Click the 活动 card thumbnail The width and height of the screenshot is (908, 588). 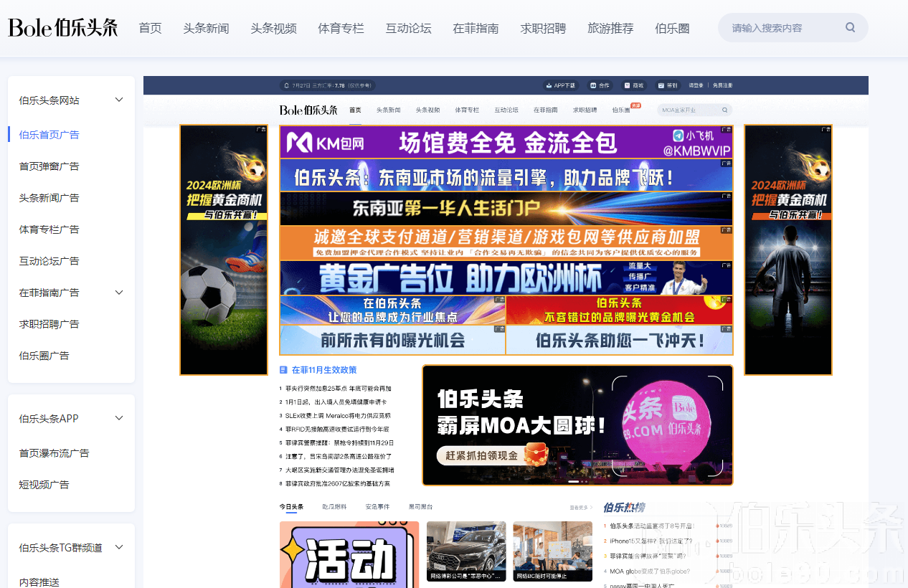pyautogui.click(x=349, y=554)
